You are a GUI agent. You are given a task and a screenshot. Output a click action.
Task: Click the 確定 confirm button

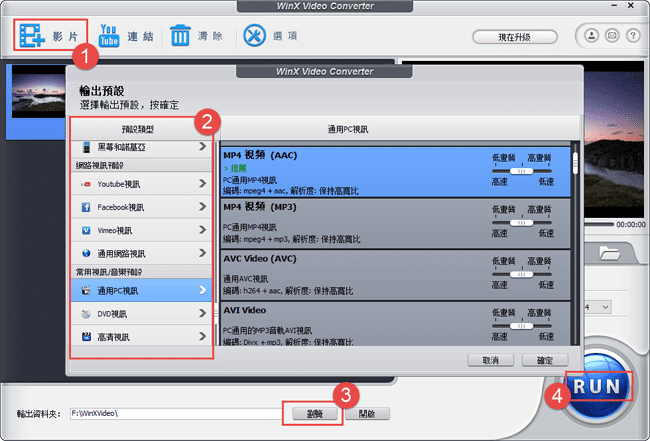[545, 360]
